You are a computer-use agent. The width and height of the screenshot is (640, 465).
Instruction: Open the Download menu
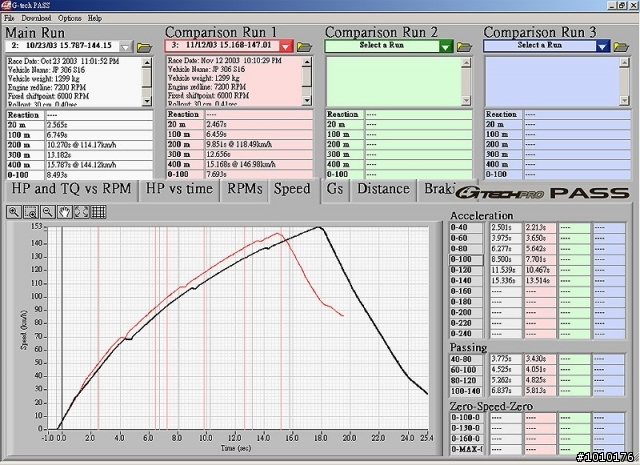[36, 18]
